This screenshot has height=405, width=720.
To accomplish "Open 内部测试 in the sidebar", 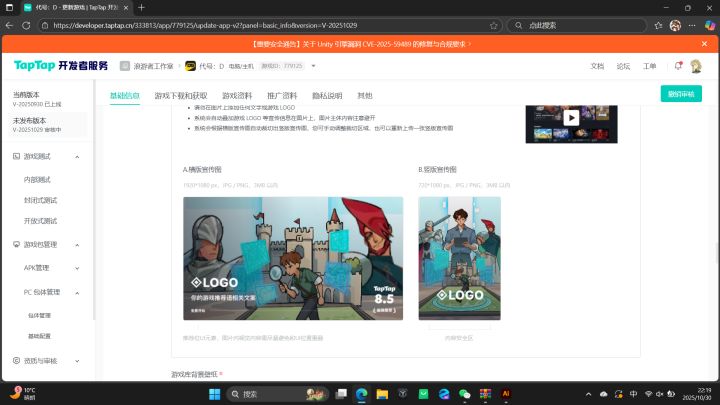I will [x=37, y=180].
